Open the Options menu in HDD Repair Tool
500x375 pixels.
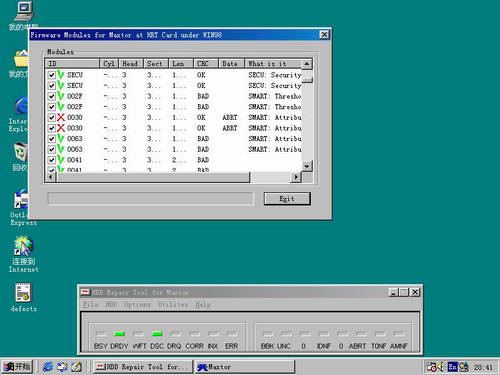pyautogui.click(x=137, y=304)
